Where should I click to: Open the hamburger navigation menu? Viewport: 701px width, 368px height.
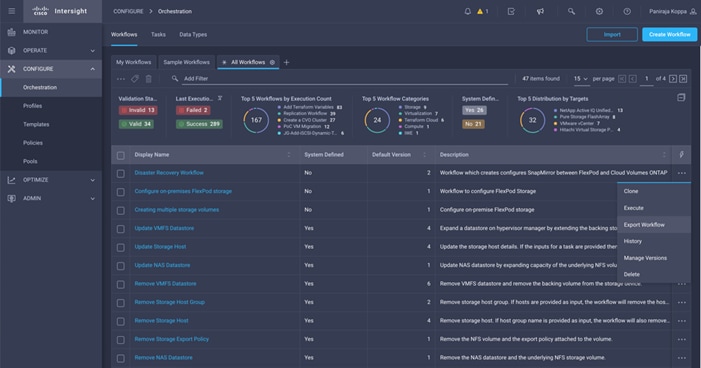coord(12,11)
